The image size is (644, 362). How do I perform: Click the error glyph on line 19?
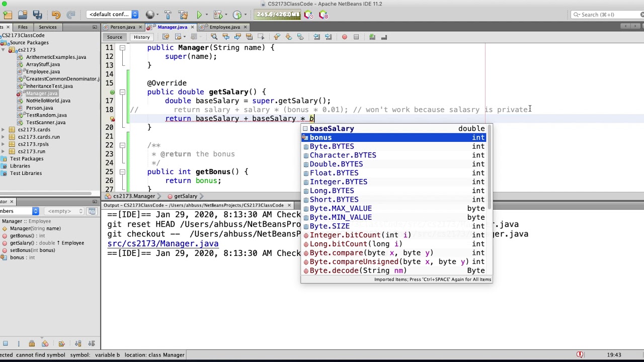pyautogui.click(x=112, y=119)
